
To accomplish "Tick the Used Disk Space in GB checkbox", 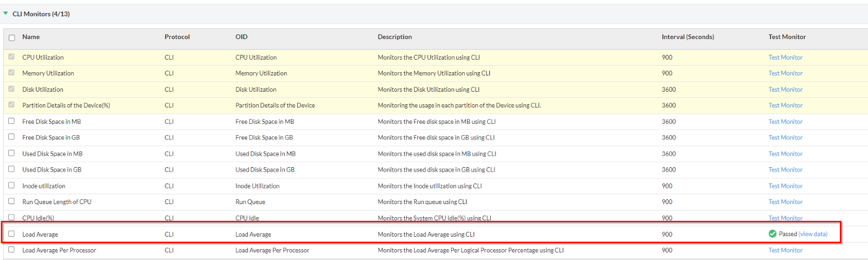I will tap(11, 169).
